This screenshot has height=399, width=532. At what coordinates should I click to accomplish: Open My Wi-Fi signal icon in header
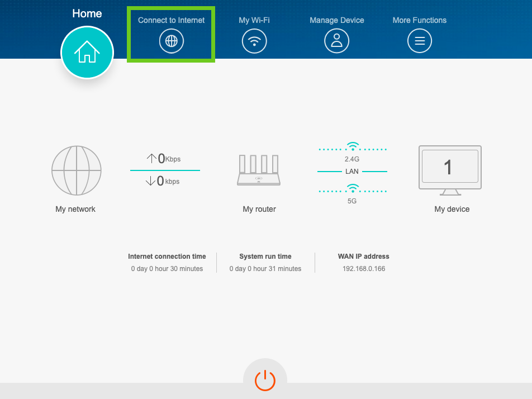[254, 41]
